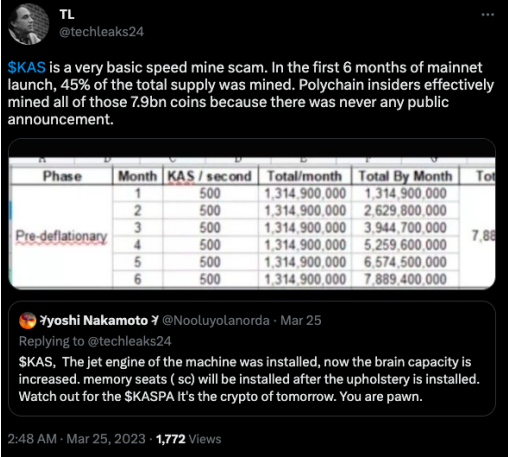Click the Replying to @techleaks24 text
Viewport: 508px width, 457px height.
tap(95, 341)
